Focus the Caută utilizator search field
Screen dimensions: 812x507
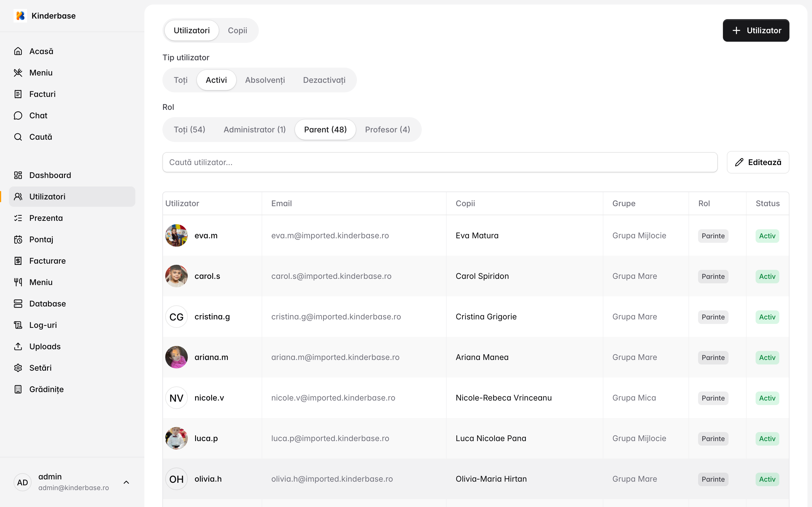440,162
